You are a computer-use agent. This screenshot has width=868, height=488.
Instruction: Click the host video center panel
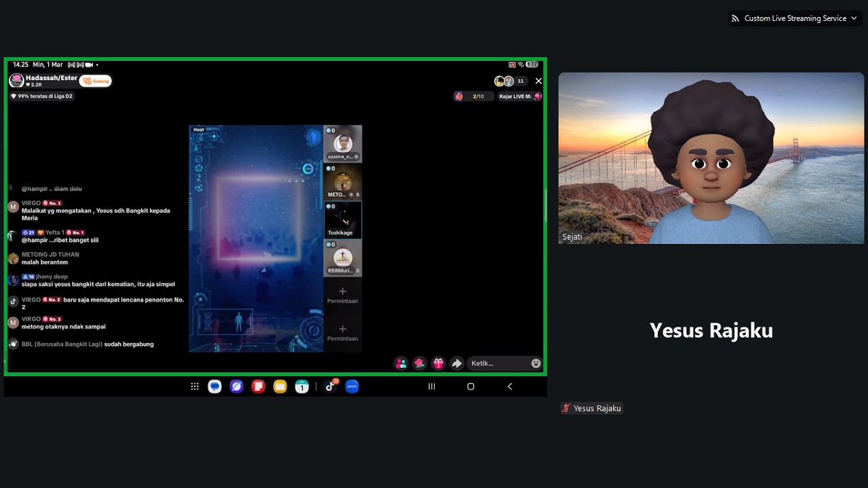256,239
